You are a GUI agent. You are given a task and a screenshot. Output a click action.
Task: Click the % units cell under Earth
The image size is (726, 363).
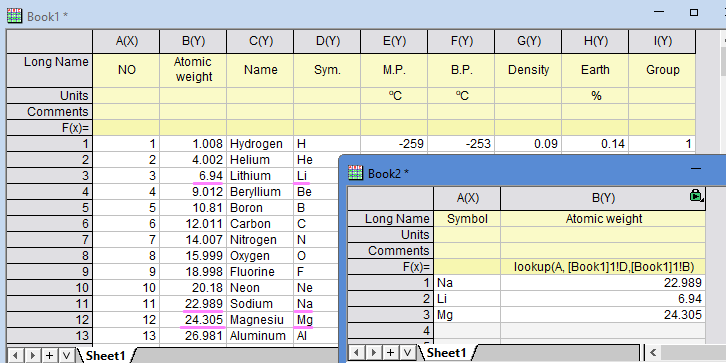click(595, 96)
